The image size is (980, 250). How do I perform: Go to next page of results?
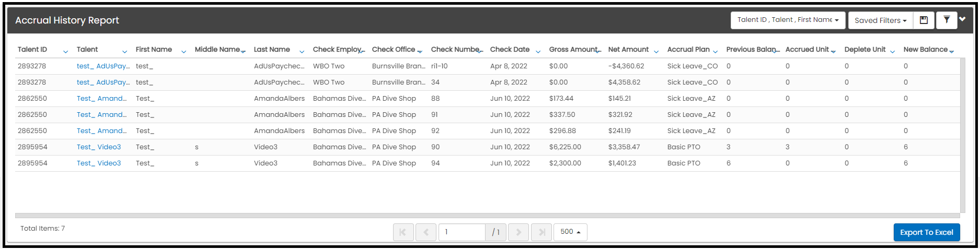coord(518,232)
